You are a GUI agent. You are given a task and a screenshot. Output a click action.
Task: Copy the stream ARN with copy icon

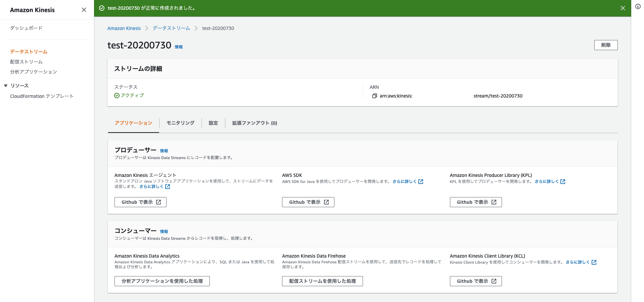(x=374, y=96)
